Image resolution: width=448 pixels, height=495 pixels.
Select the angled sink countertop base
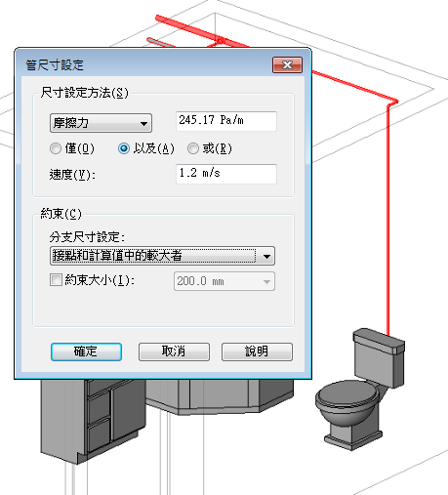tap(220, 397)
